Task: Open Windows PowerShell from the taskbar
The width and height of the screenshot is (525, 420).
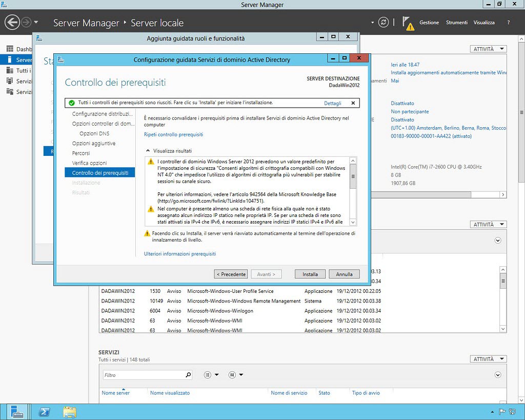Action: click(44, 412)
